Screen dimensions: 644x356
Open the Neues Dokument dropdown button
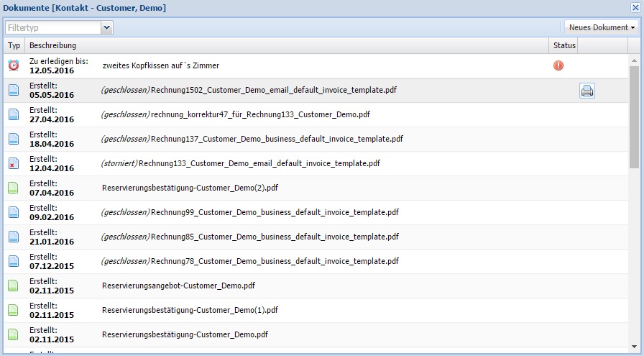602,27
